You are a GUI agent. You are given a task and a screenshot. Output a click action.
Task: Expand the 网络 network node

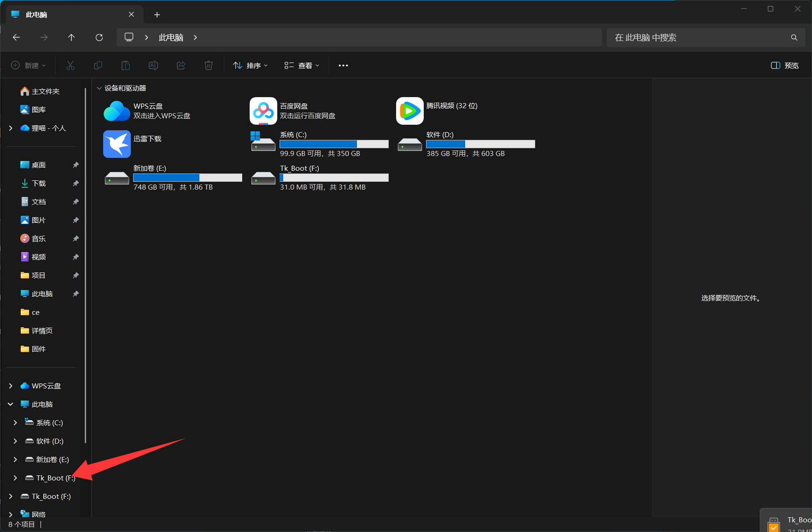coord(11,514)
